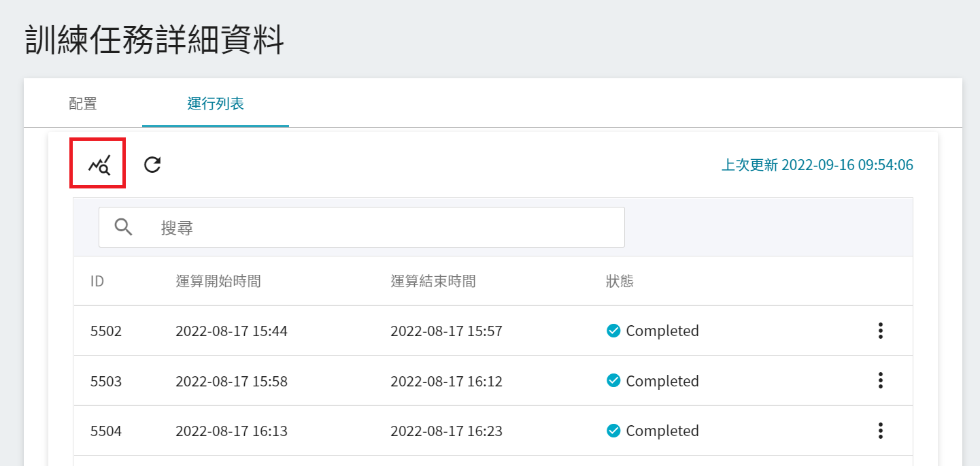Click the 運算結束時間 column header
980x466 pixels.
tap(433, 281)
